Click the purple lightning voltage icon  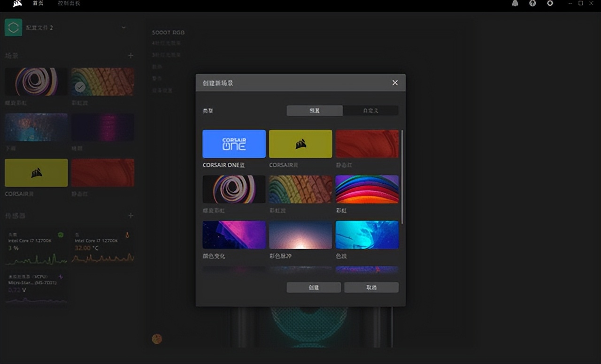[61, 277]
